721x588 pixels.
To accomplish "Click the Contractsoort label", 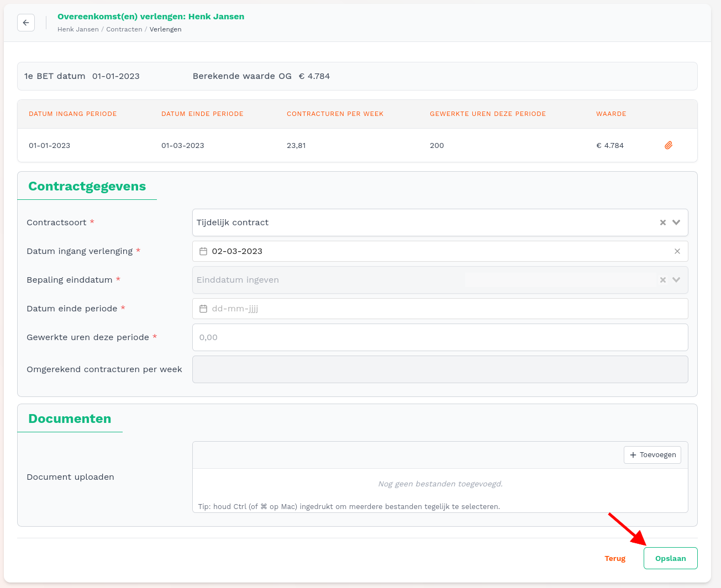I will point(56,223).
